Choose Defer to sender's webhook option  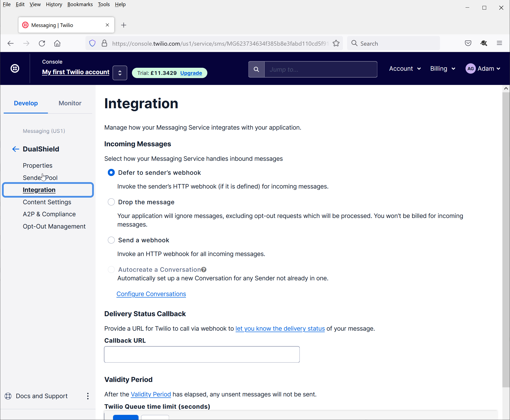coord(111,173)
